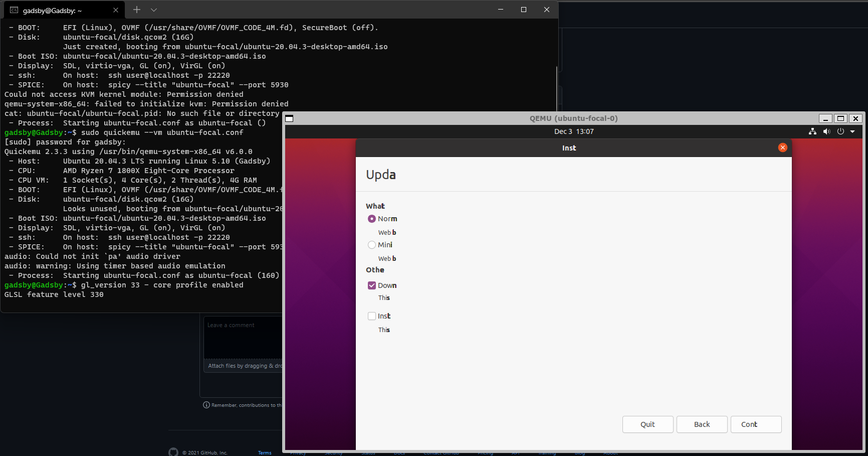Screen dimensions: 868x456
Task: Click the info icon beside the contributions reminder
Action: [206, 405]
